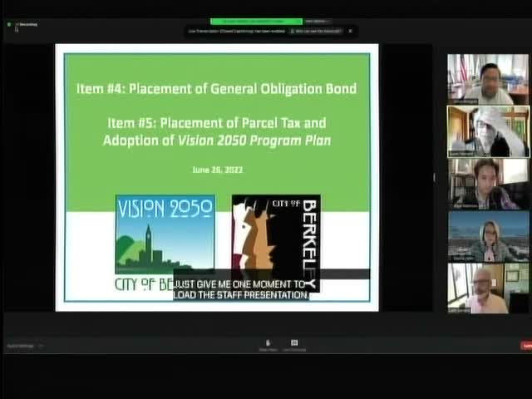
Task: Click the slide date text
Action: click(218, 170)
